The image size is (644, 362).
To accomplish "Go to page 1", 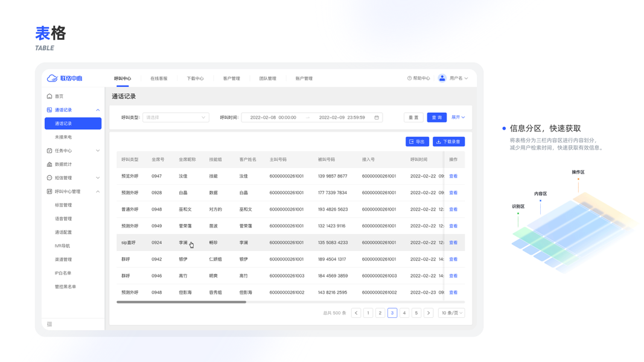I will [x=368, y=313].
